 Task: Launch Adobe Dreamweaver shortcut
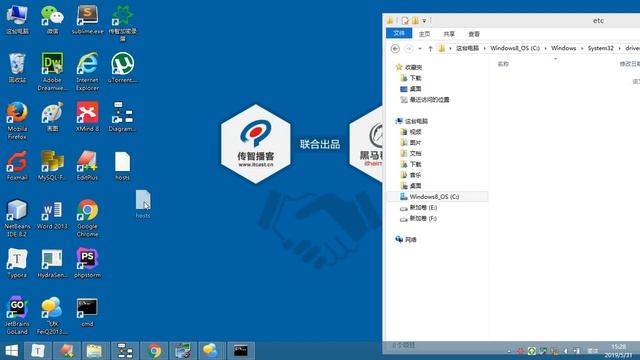pos(52,71)
